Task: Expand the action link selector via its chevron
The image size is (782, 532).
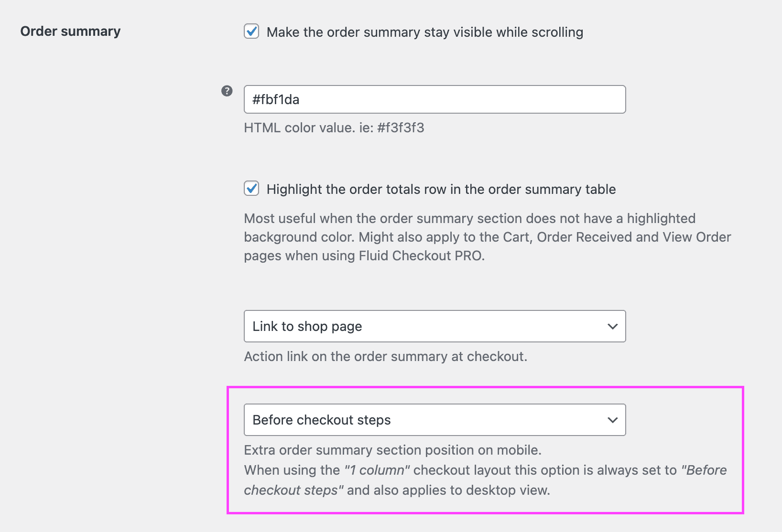Action: 612,326
